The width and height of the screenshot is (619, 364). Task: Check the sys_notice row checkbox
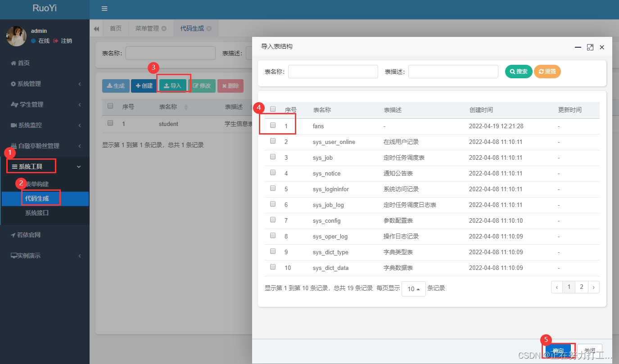click(x=273, y=173)
